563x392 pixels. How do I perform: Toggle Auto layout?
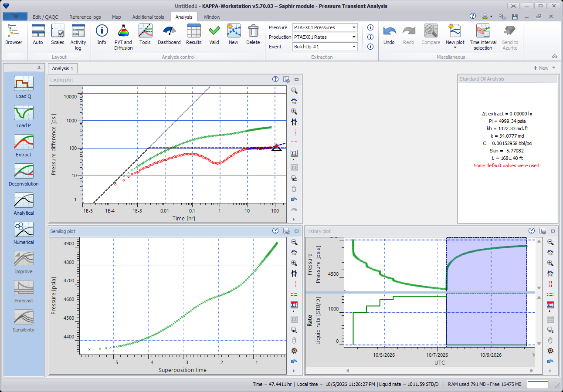click(x=38, y=35)
